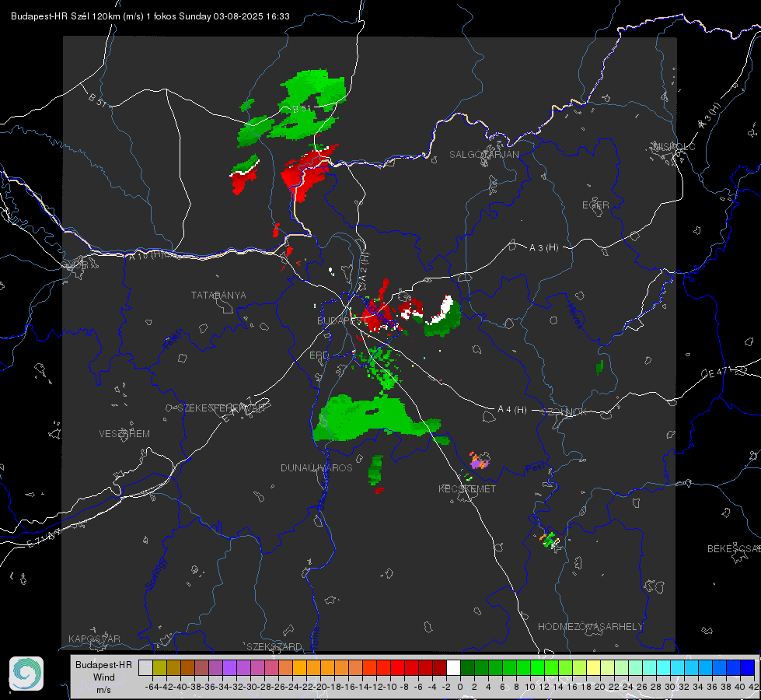Select the Fejér county label
This screenshot has width=761, height=700.
pos(173,340)
